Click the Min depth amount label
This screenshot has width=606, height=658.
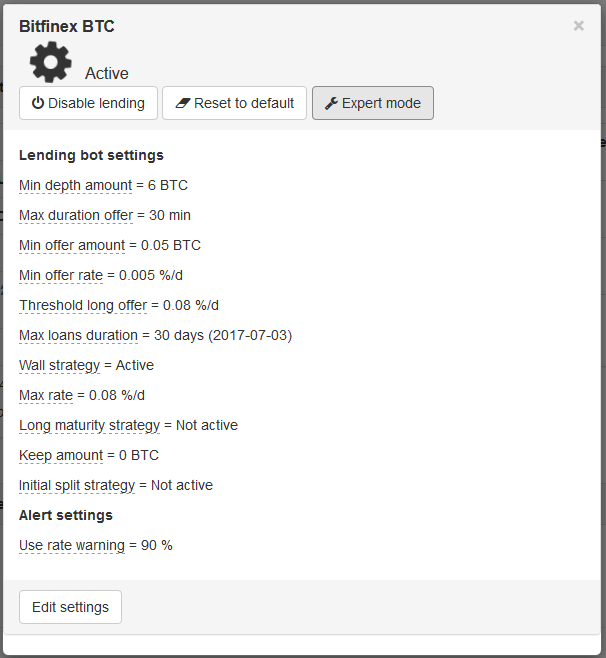click(x=75, y=185)
